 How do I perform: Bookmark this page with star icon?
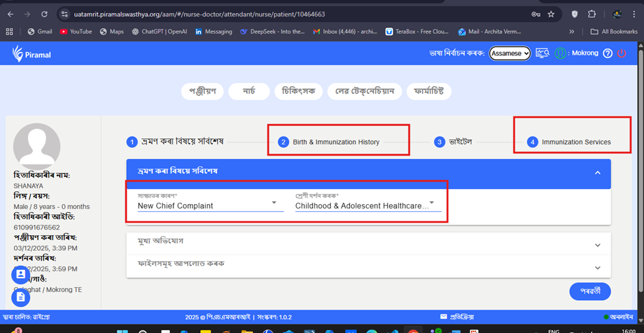[x=551, y=14]
